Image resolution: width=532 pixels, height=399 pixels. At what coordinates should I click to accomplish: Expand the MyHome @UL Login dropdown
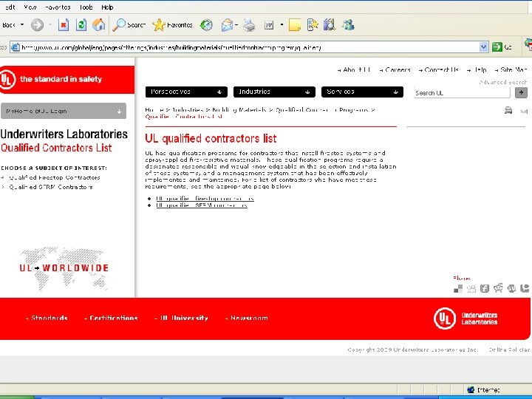pos(64,111)
